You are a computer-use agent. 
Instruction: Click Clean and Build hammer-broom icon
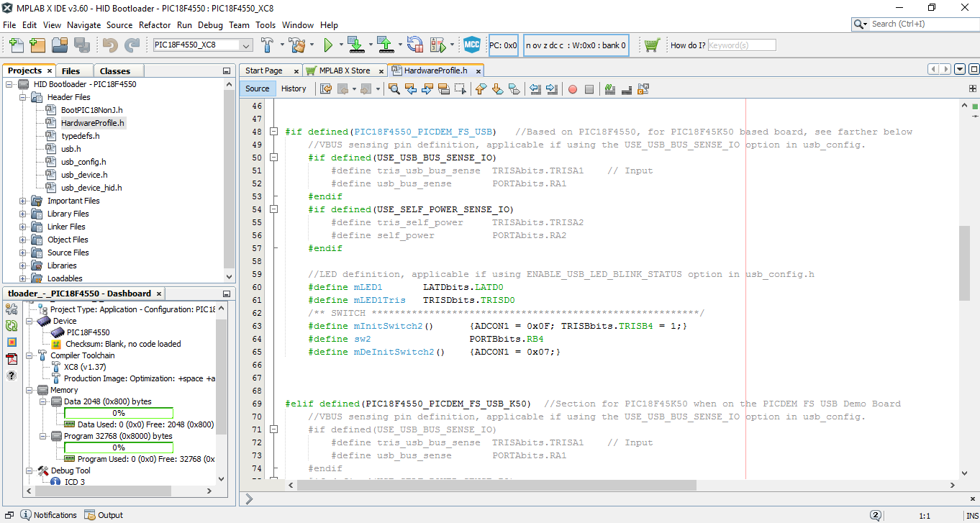click(297, 45)
